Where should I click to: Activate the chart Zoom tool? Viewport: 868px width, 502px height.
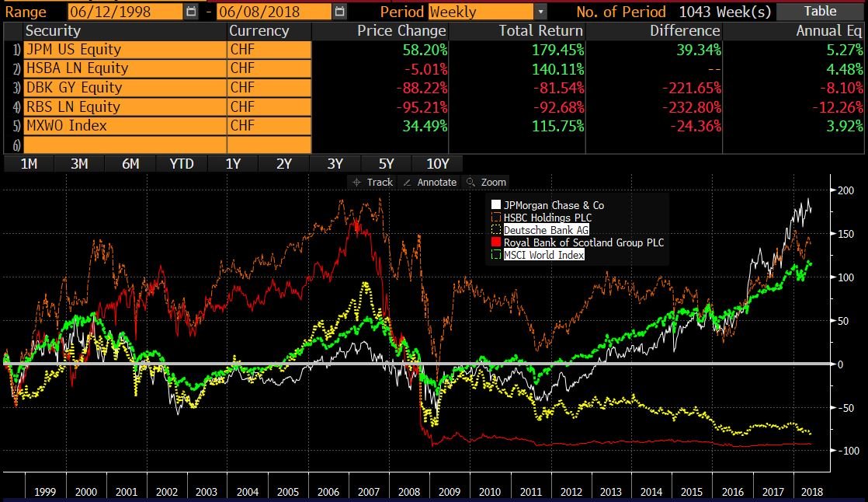coord(487,183)
